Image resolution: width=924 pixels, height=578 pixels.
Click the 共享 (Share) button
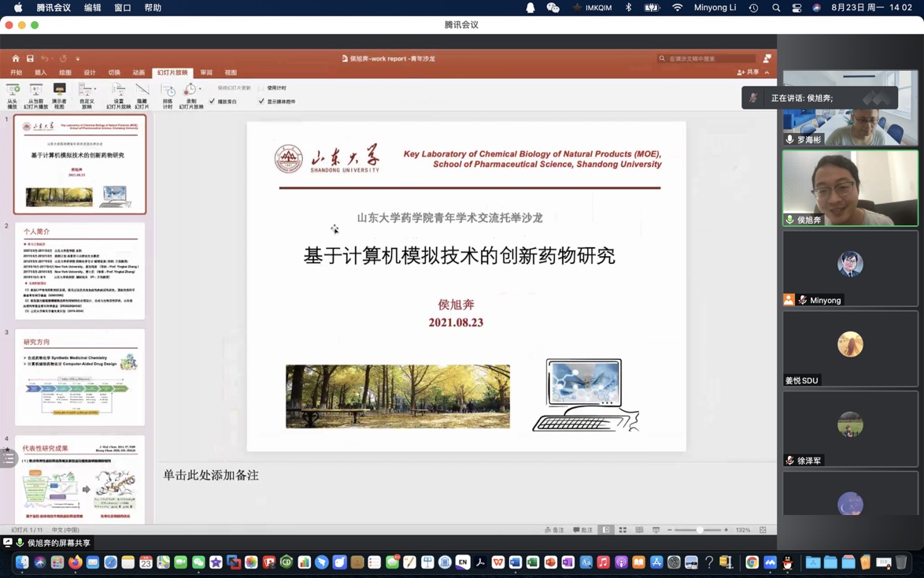point(748,72)
